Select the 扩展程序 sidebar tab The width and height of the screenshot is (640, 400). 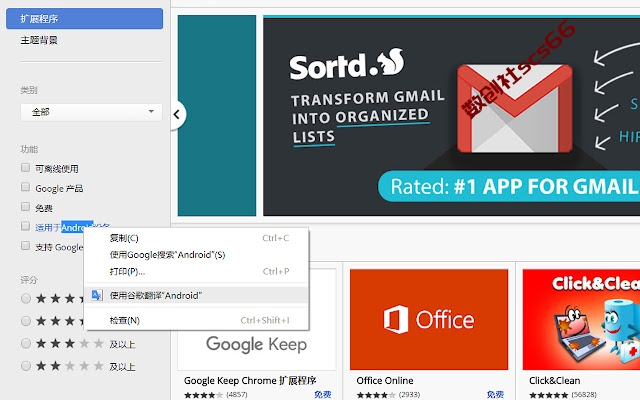pos(84,19)
